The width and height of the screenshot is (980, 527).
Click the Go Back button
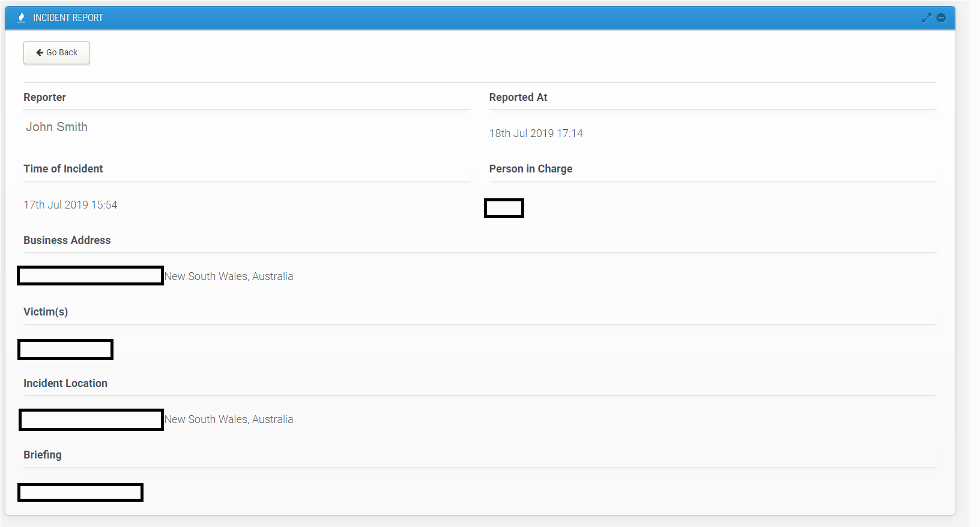pos(56,53)
